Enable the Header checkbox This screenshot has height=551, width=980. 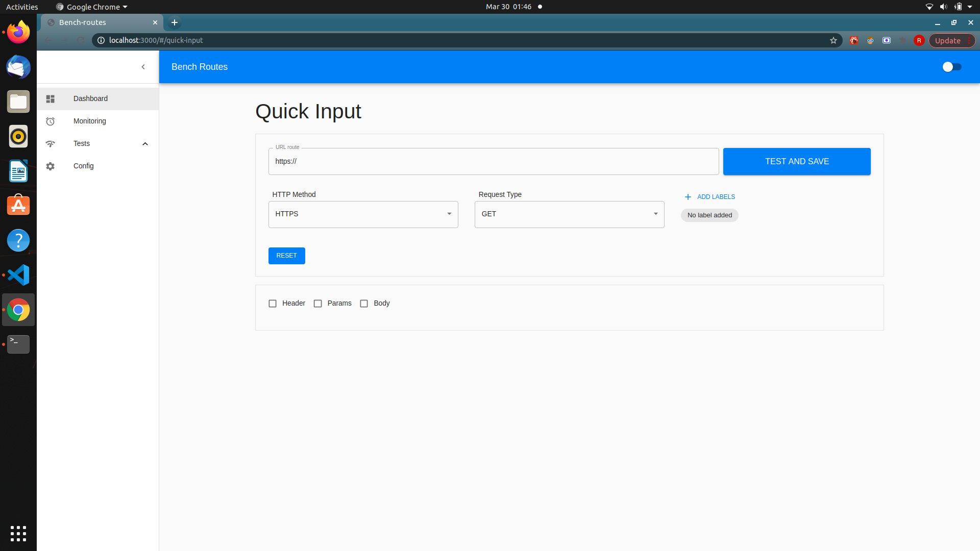pyautogui.click(x=273, y=303)
